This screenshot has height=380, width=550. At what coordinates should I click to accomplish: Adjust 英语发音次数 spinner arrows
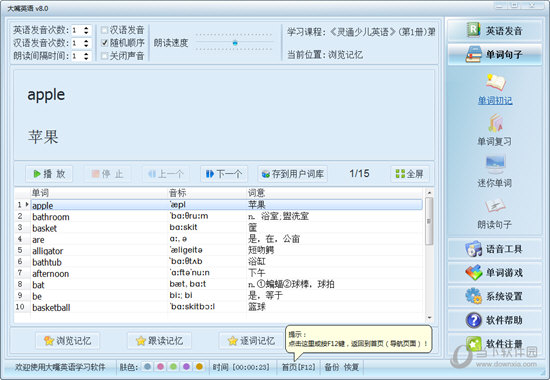[86, 30]
